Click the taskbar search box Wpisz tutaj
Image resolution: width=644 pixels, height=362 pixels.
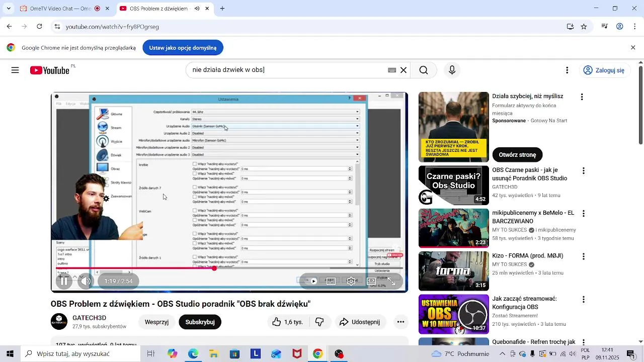coord(80,354)
